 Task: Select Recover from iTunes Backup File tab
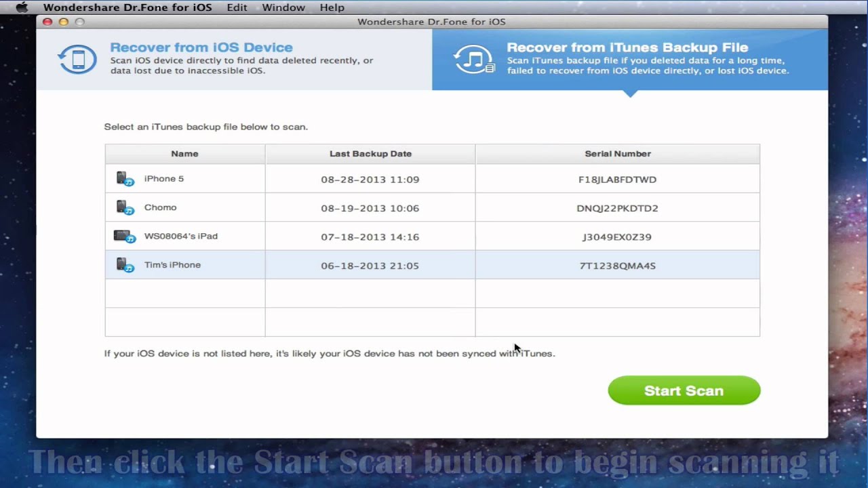click(630, 60)
